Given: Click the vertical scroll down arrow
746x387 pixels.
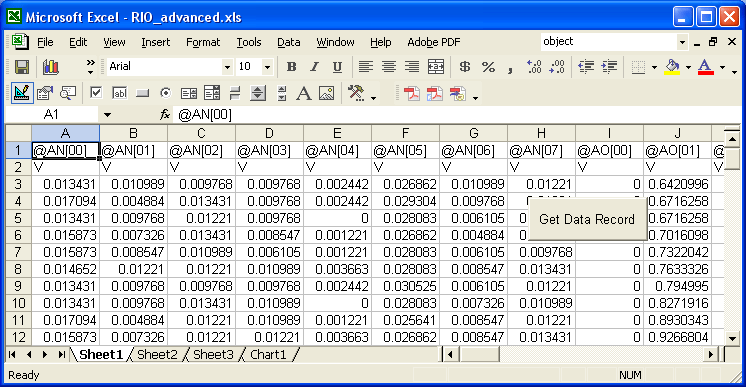Looking at the screenshot, I should pos(732,338).
